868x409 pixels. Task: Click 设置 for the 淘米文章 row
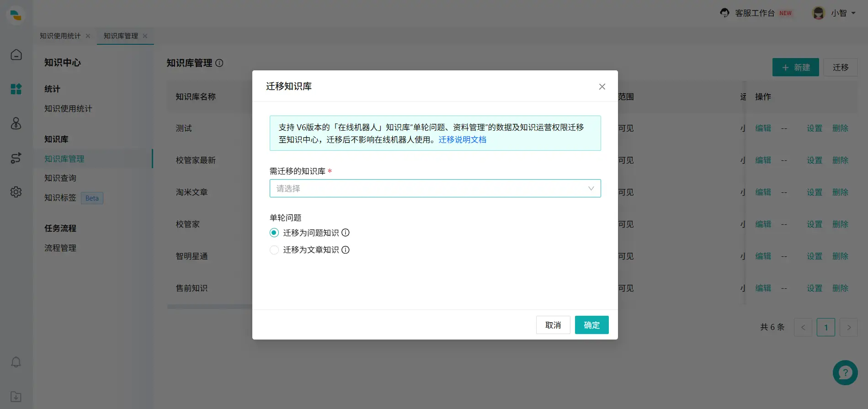click(814, 192)
